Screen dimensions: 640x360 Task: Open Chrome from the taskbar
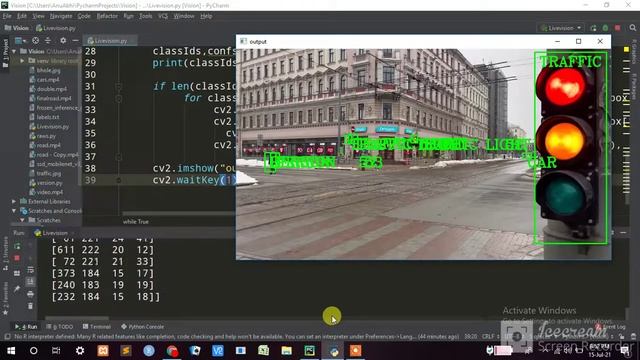click(172, 351)
